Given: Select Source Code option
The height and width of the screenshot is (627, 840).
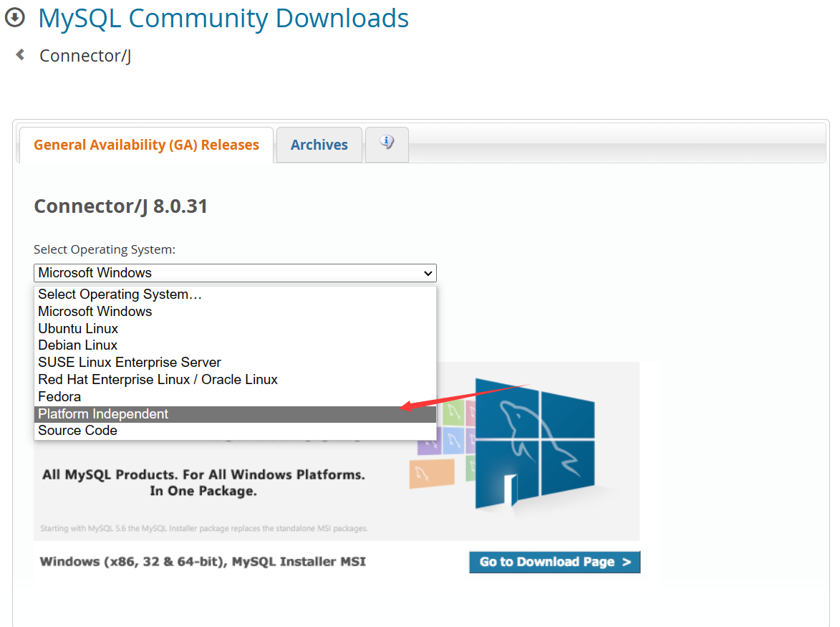Looking at the screenshot, I should click(235, 431).
